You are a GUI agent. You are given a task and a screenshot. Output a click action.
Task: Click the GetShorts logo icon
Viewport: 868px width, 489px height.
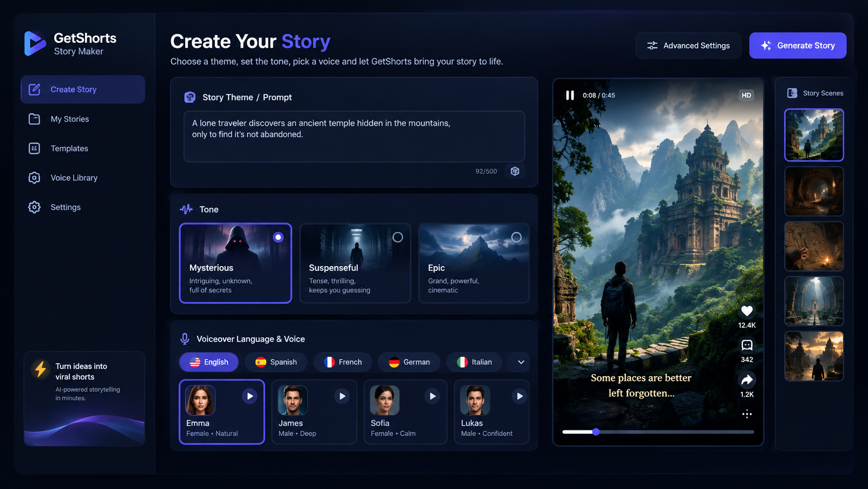coord(35,44)
